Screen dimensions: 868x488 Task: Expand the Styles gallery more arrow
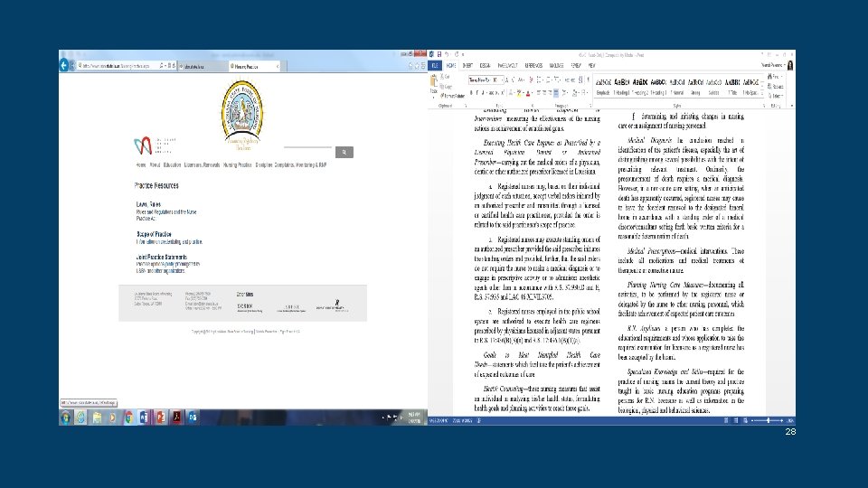(x=763, y=94)
